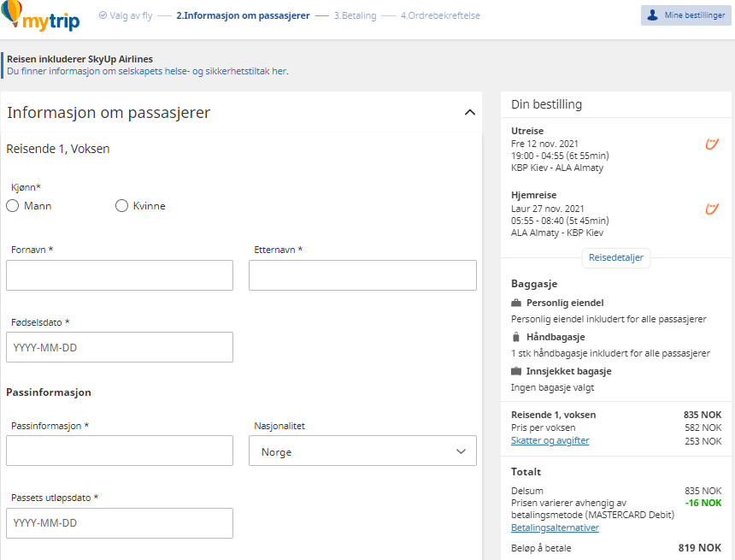Collapse the Informasjon om passasjerer section
The image size is (735, 560).
point(470,113)
